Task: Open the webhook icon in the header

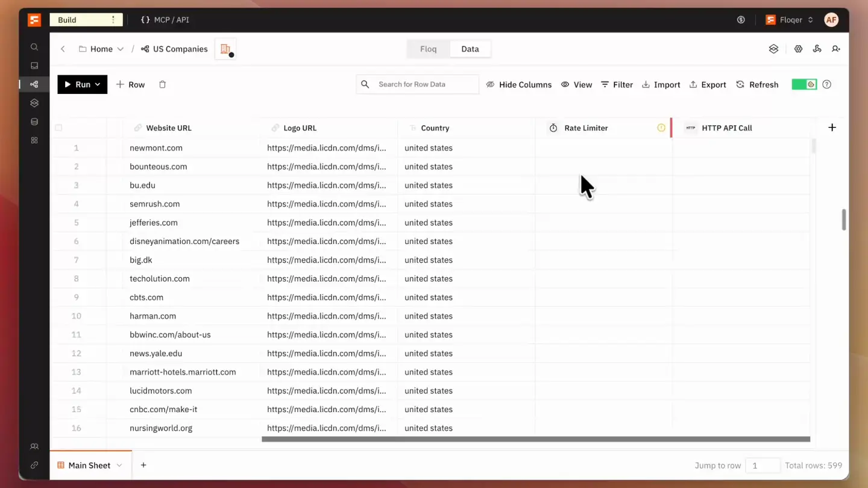Action: point(817,49)
